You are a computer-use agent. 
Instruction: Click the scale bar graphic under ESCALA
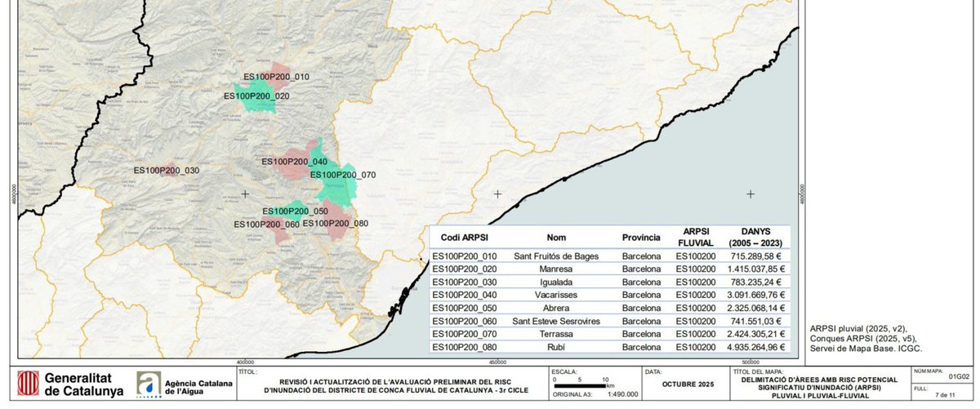click(580, 386)
